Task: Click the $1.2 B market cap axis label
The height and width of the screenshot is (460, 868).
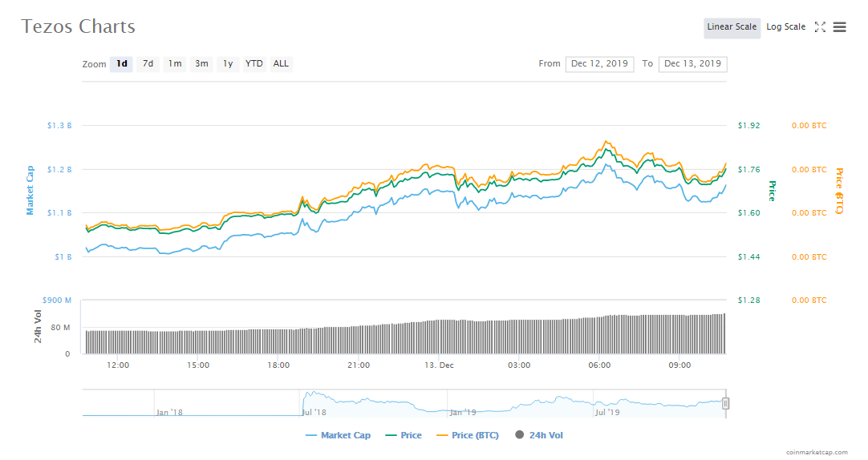Action: pos(59,169)
